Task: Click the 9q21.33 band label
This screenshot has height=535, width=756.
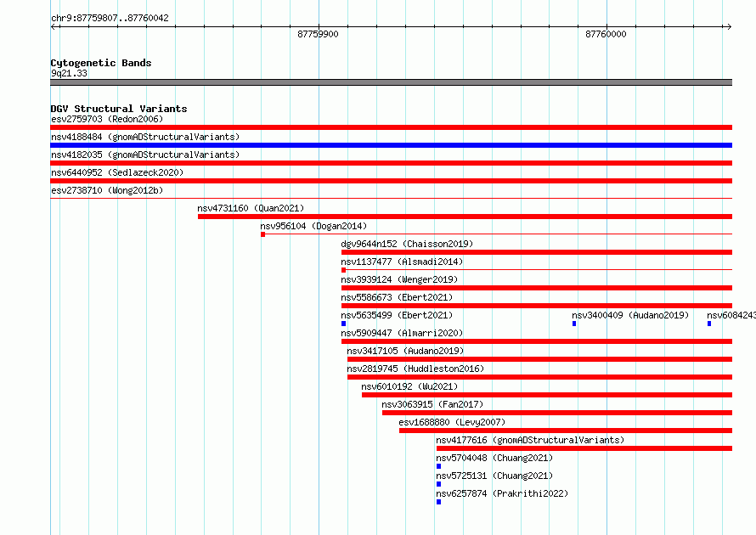Action: pos(69,73)
